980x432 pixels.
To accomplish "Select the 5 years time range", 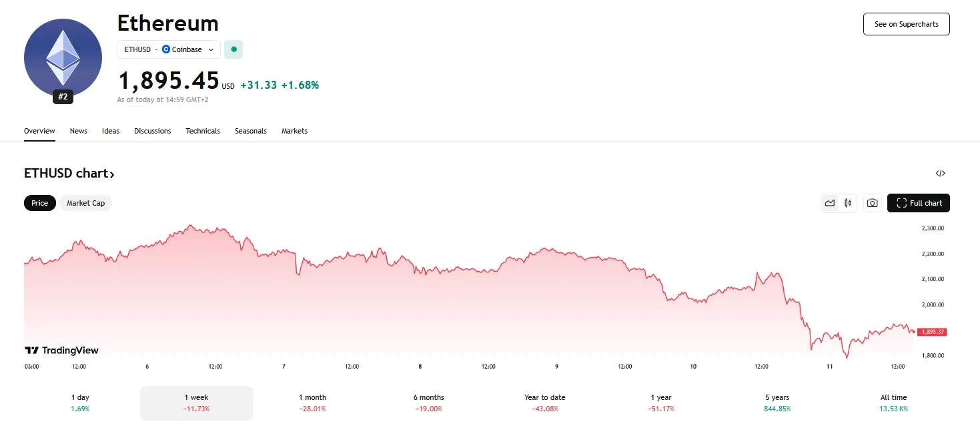I will coord(778,403).
